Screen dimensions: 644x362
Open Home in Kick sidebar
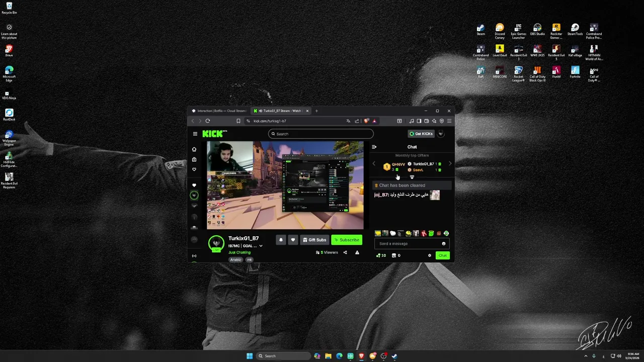194,149
